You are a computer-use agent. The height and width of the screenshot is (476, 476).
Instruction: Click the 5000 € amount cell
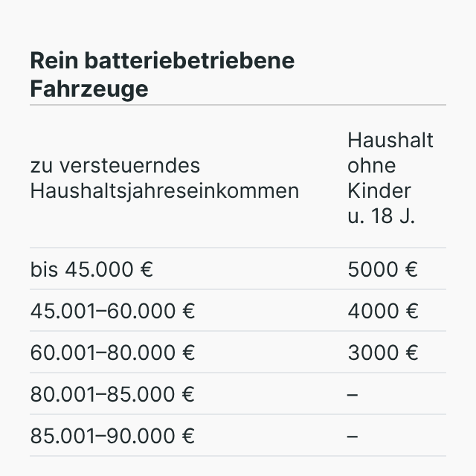383,269
